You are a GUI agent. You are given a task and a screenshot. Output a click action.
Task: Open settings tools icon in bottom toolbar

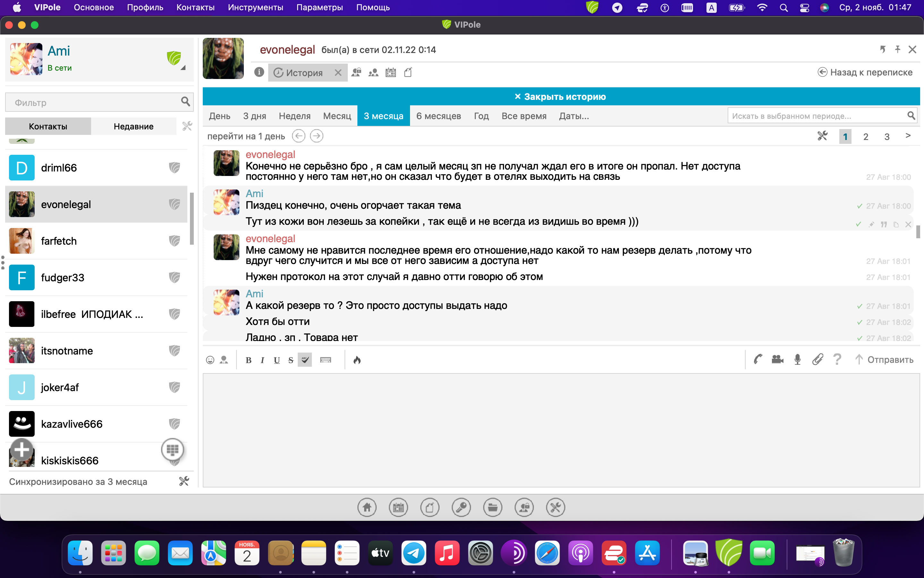pos(556,508)
